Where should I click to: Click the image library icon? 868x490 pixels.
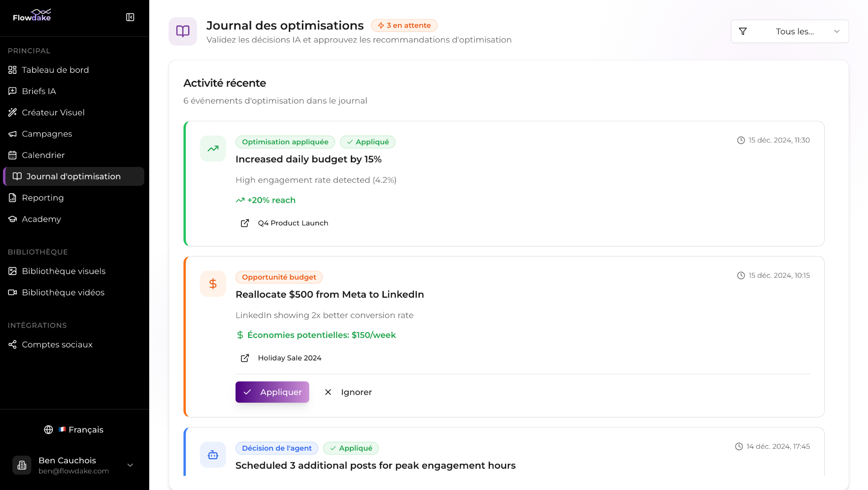[13, 271]
